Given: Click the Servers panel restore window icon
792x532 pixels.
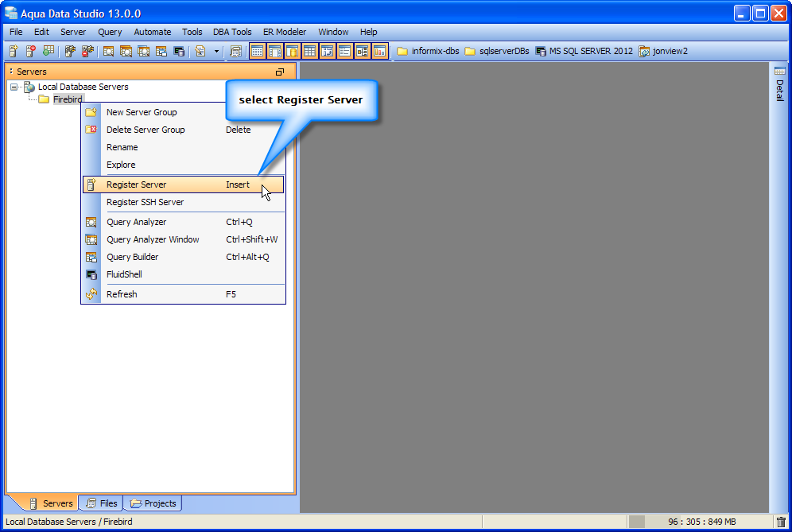Looking at the screenshot, I should coord(280,72).
